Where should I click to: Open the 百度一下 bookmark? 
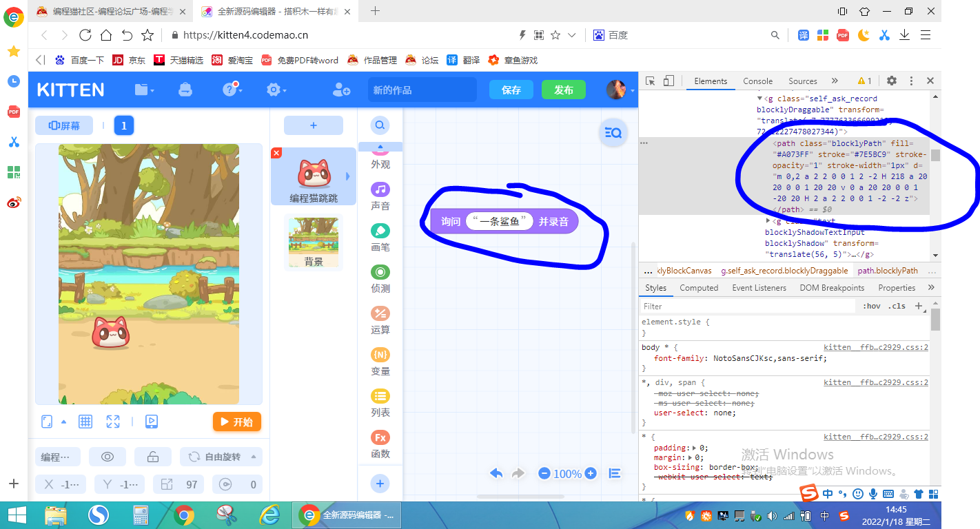[x=80, y=60]
